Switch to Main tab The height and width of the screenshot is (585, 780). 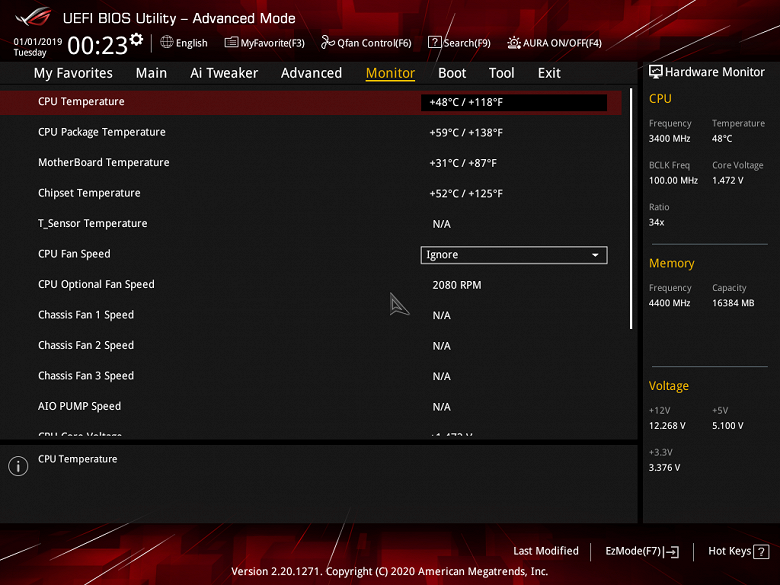point(151,73)
